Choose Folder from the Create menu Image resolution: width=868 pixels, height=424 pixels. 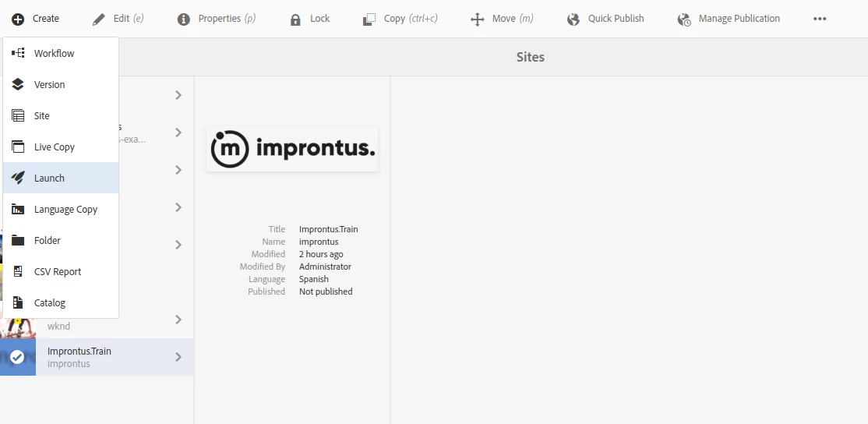coord(61,240)
